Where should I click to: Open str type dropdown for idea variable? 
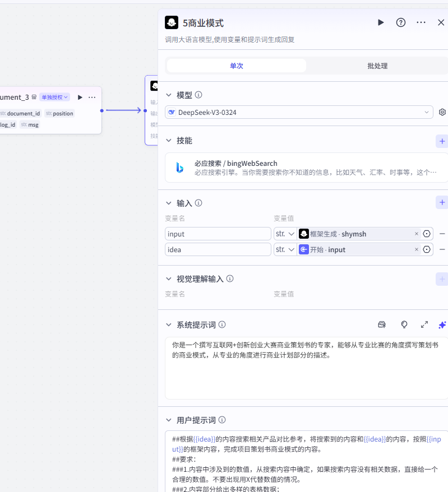point(285,249)
